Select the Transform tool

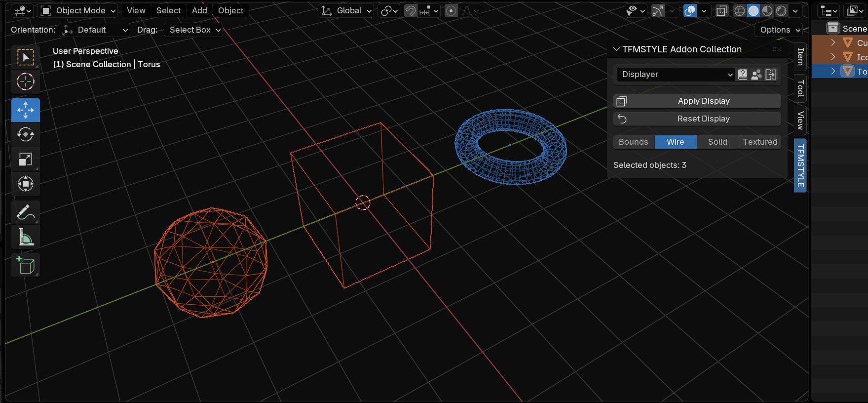[26, 184]
